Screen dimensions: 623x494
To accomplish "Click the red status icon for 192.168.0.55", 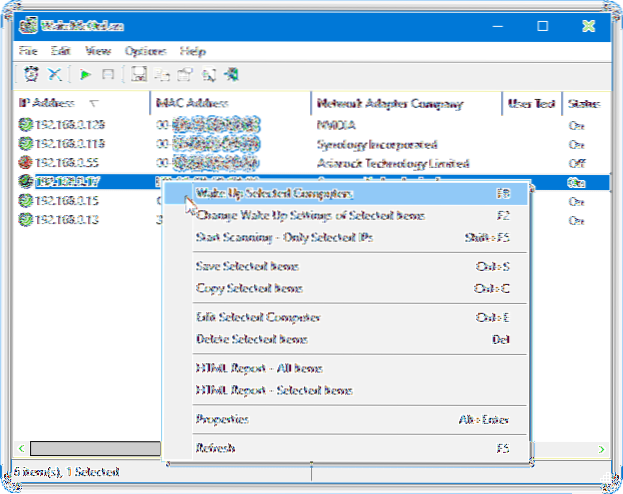I will click(26, 162).
